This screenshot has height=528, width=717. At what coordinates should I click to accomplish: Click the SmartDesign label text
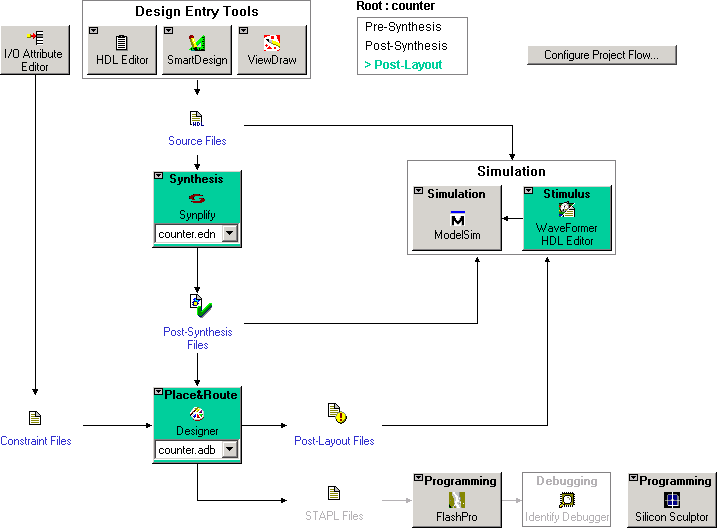197,60
